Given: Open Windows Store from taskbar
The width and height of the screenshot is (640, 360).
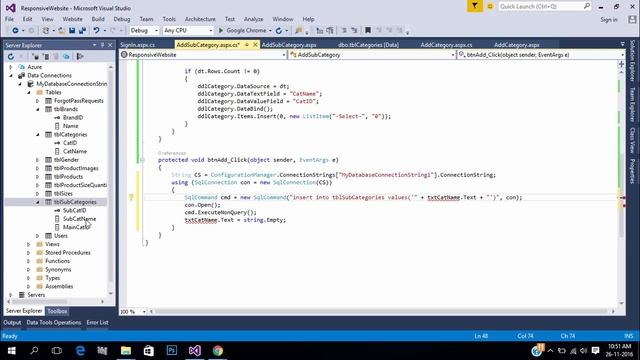Looking at the screenshot, I should pos(149,351).
